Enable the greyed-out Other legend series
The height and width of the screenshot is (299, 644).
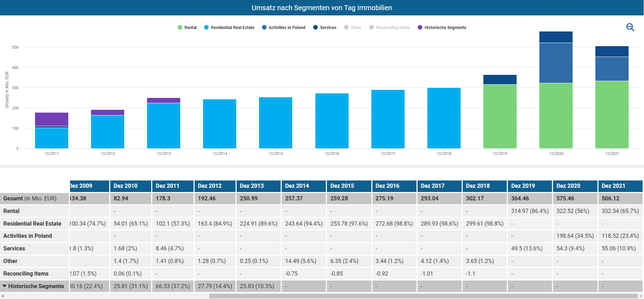[x=353, y=28]
